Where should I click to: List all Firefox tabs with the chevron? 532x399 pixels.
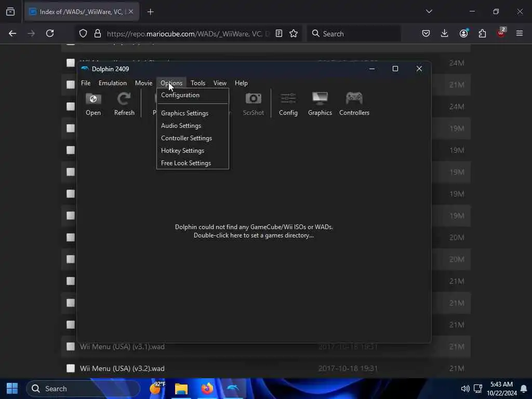(429, 11)
